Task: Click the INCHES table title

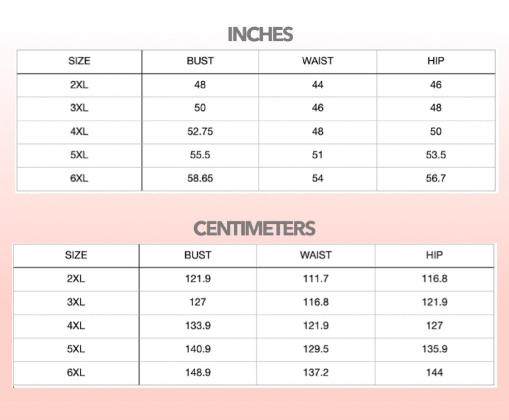Action: point(260,35)
